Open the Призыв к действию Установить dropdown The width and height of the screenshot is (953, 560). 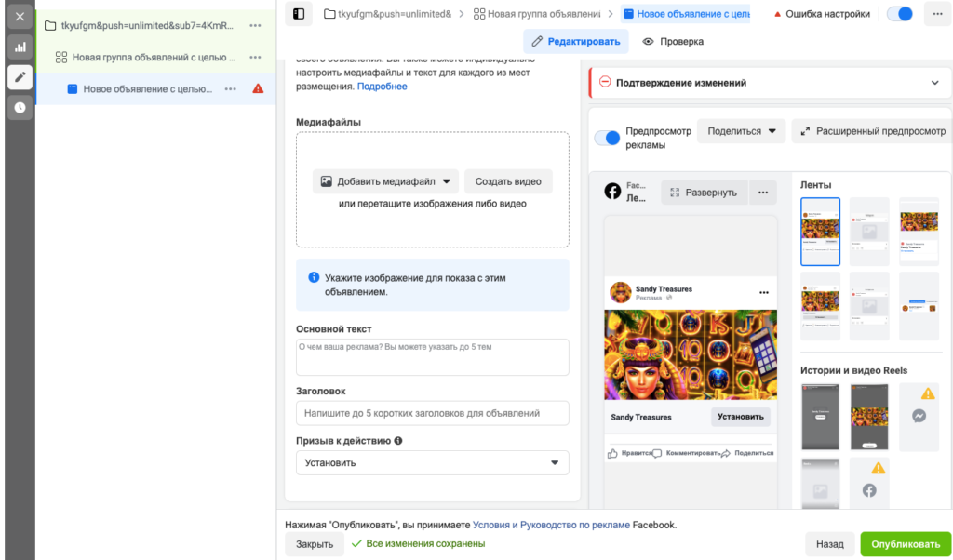[432, 463]
